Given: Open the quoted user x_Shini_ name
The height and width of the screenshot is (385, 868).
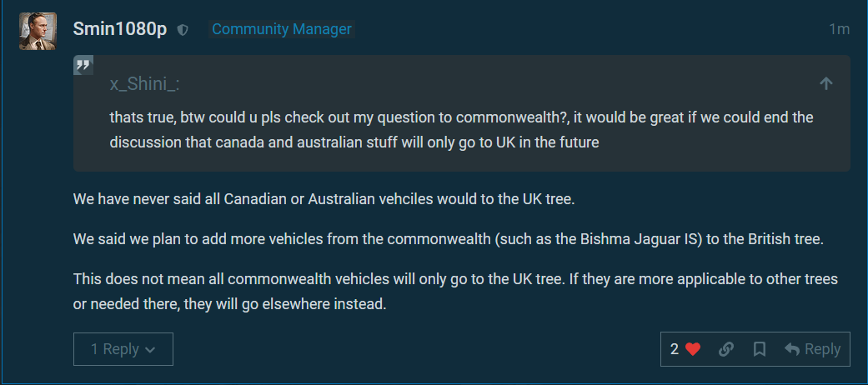Looking at the screenshot, I should (x=145, y=84).
